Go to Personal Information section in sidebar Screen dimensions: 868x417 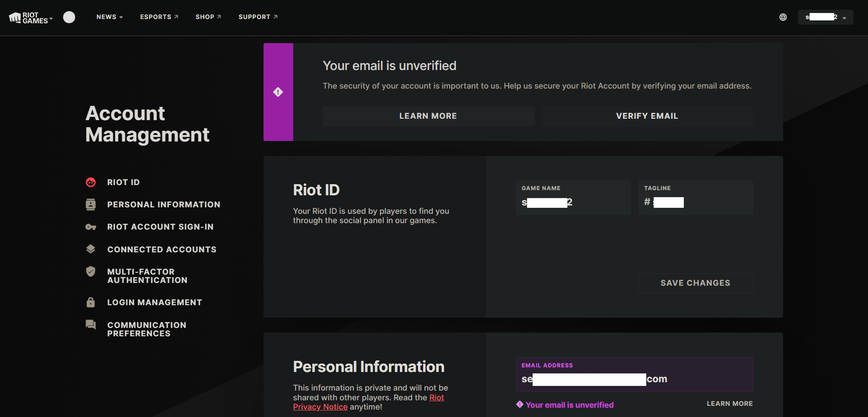pos(164,205)
